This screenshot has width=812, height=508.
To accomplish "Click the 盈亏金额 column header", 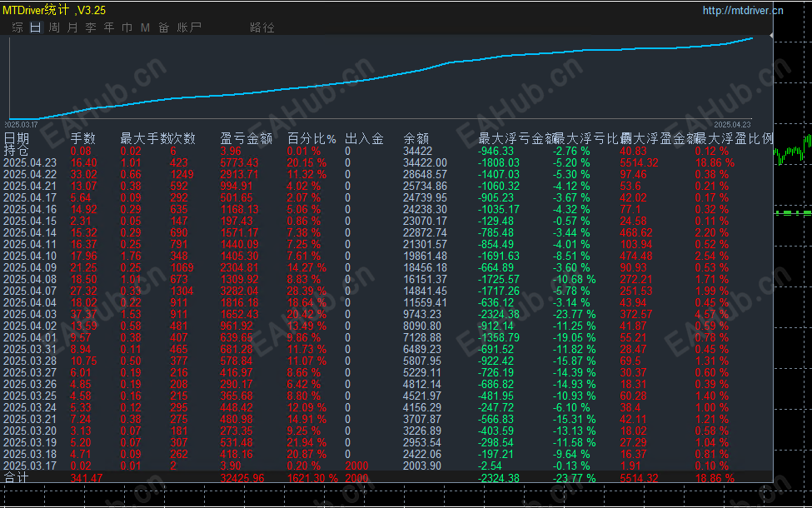I will (246, 138).
